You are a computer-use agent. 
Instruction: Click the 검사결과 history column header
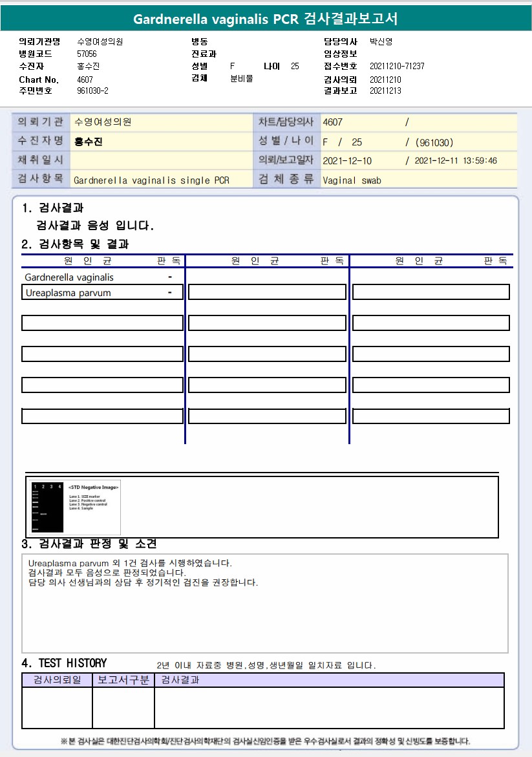click(329, 680)
